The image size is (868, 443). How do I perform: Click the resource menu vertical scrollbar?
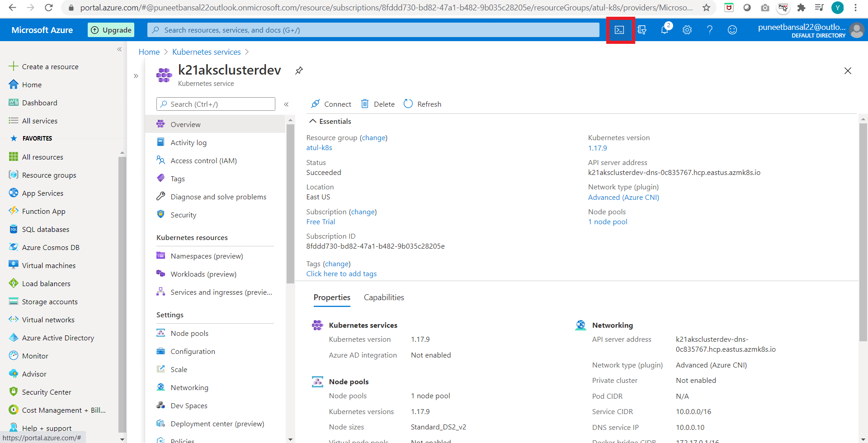click(x=290, y=203)
